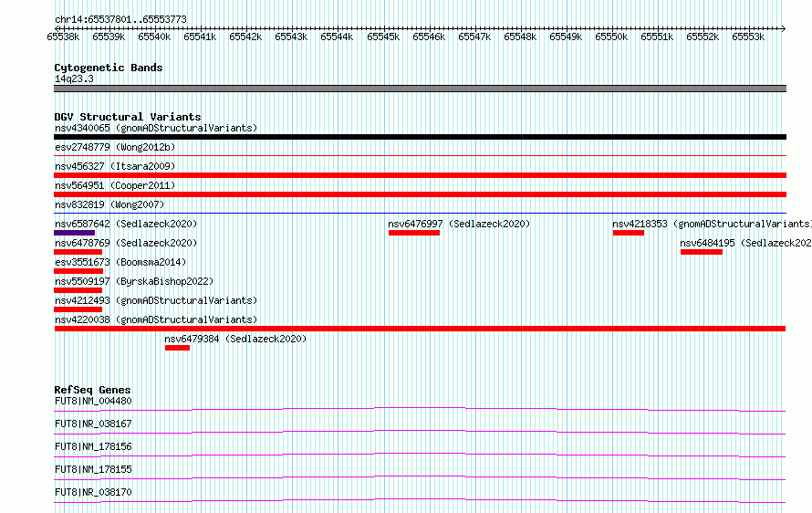Select the red nsv4212493 bar
The height and width of the screenshot is (513, 812).
[78, 309]
